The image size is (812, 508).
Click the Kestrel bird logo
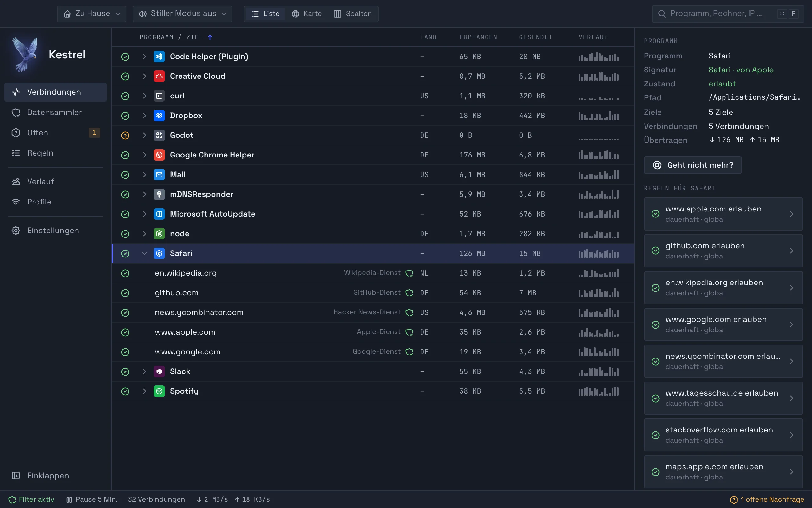point(25,54)
